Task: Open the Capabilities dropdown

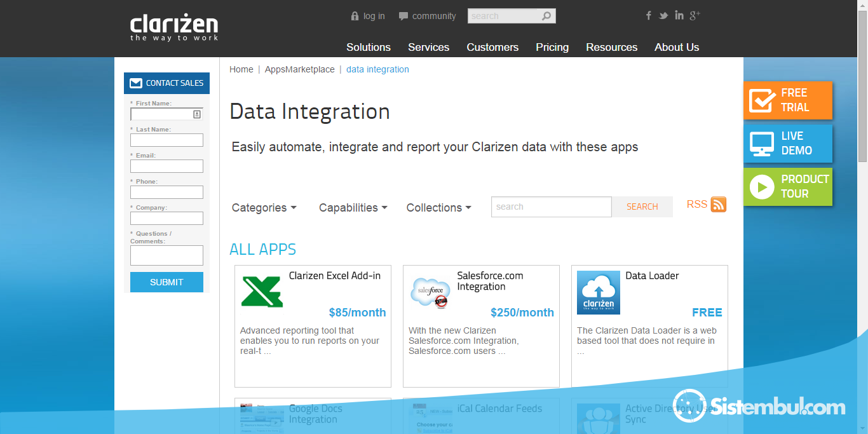Action: (353, 208)
